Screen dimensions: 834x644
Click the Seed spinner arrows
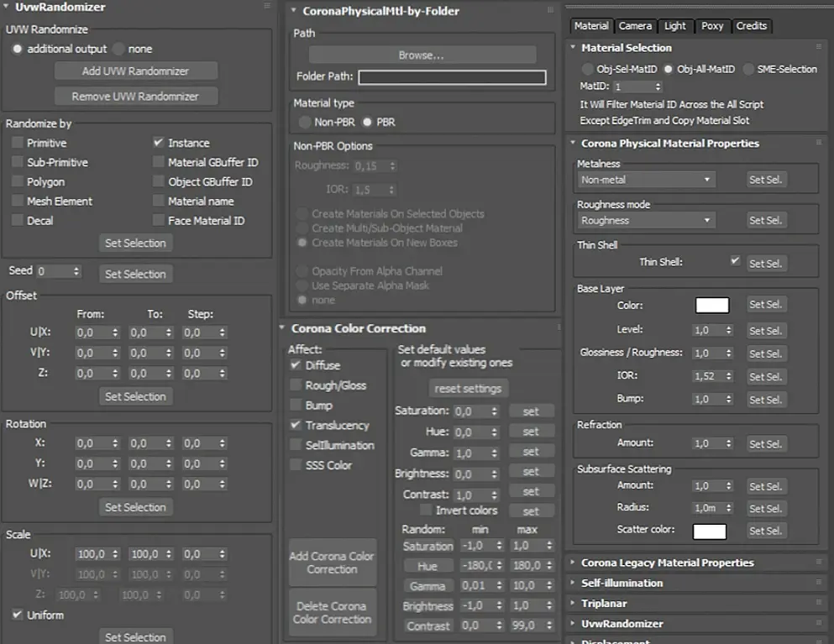[x=76, y=271]
